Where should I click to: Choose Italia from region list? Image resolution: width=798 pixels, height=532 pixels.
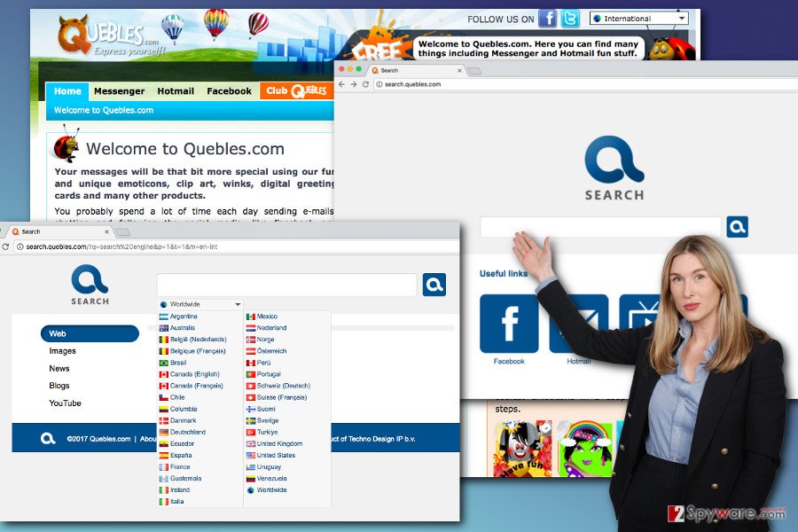coord(171,502)
